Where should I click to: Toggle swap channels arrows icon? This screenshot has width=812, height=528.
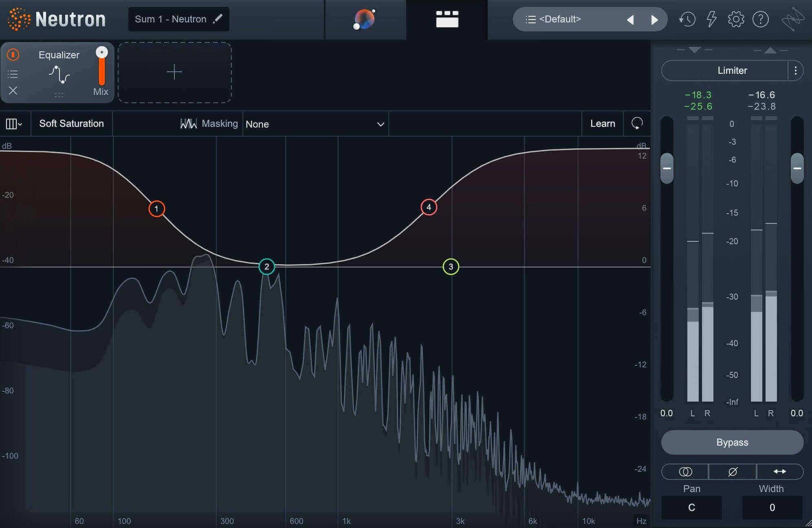coord(780,472)
